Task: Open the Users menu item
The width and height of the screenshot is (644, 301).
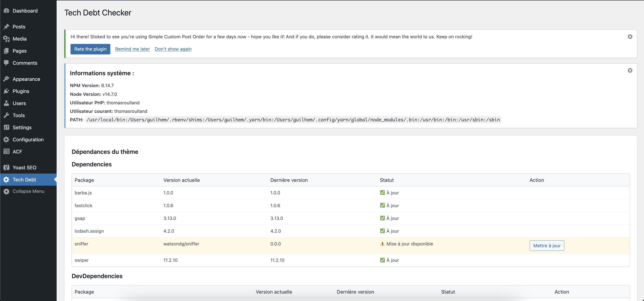Action: pos(28,103)
